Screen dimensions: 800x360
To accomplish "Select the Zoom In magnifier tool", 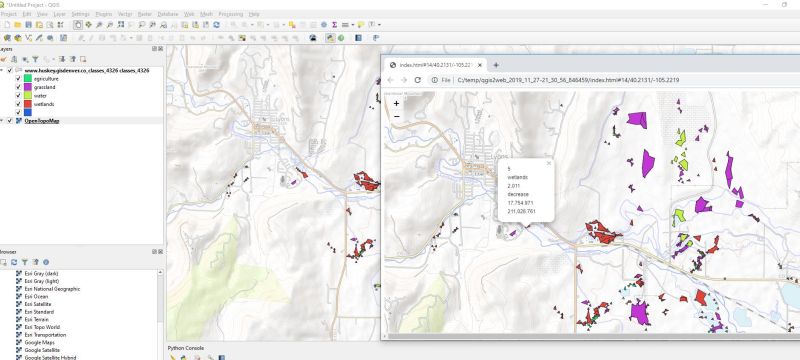I will [98, 24].
